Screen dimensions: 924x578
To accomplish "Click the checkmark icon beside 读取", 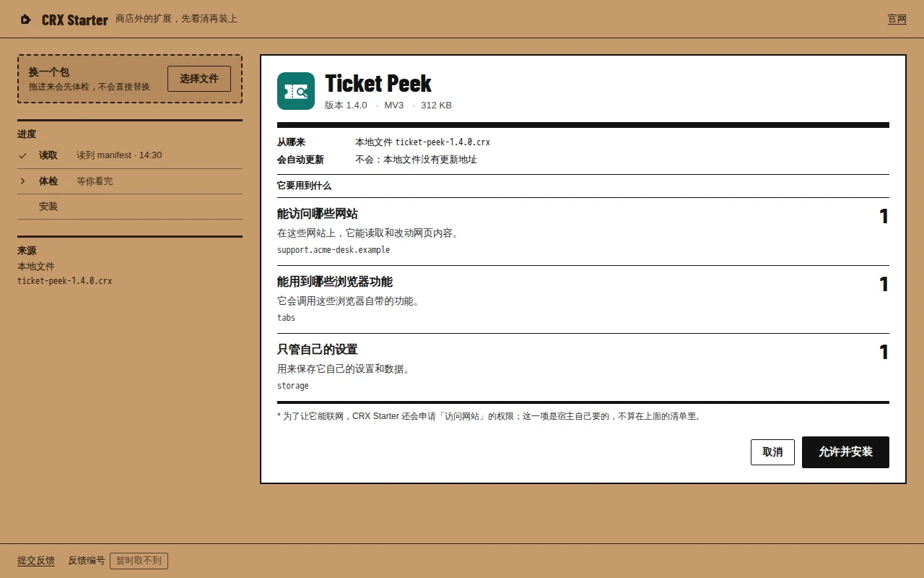I will 23,155.
